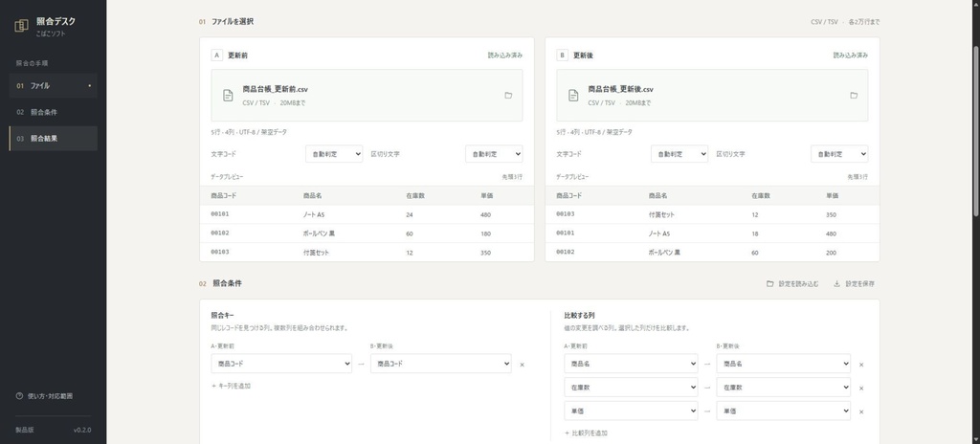
Task: Open 区切り文字 dropdown in 更新後 panel
Action: (838, 154)
